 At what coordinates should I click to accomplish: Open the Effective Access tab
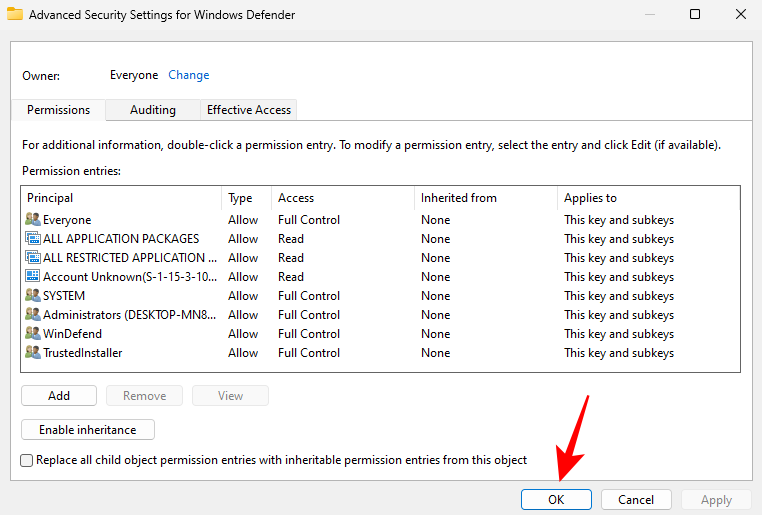pyautogui.click(x=248, y=110)
